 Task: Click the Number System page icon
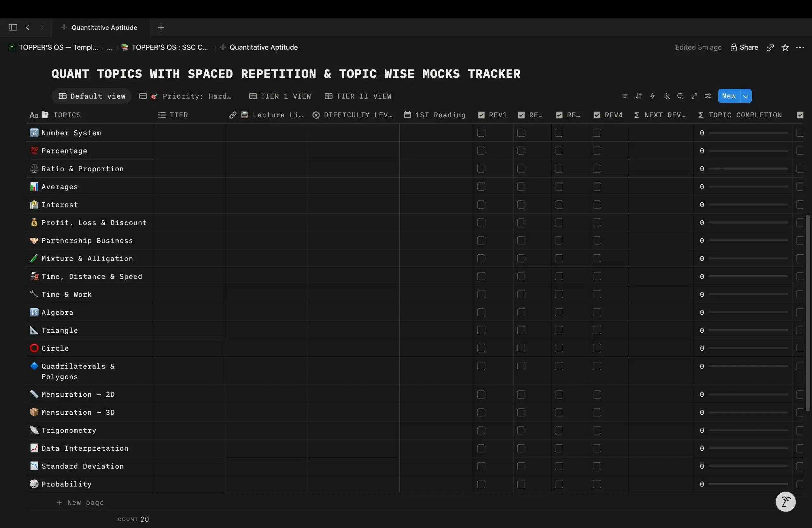[34, 132]
